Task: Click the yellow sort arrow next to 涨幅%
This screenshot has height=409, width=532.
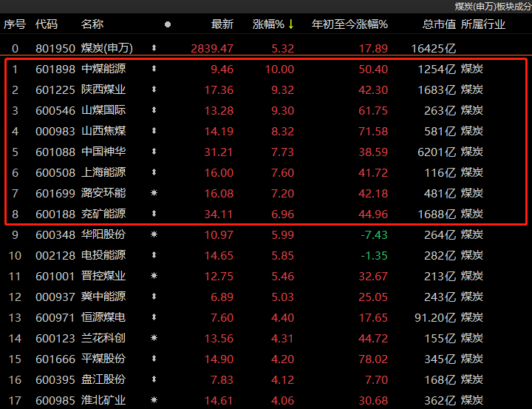Action: 291,24
